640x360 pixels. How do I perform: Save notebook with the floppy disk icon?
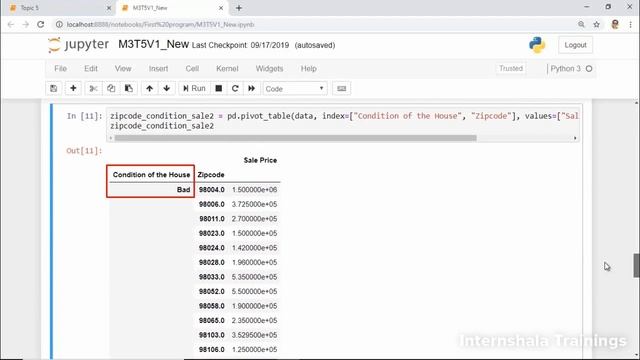(53, 89)
